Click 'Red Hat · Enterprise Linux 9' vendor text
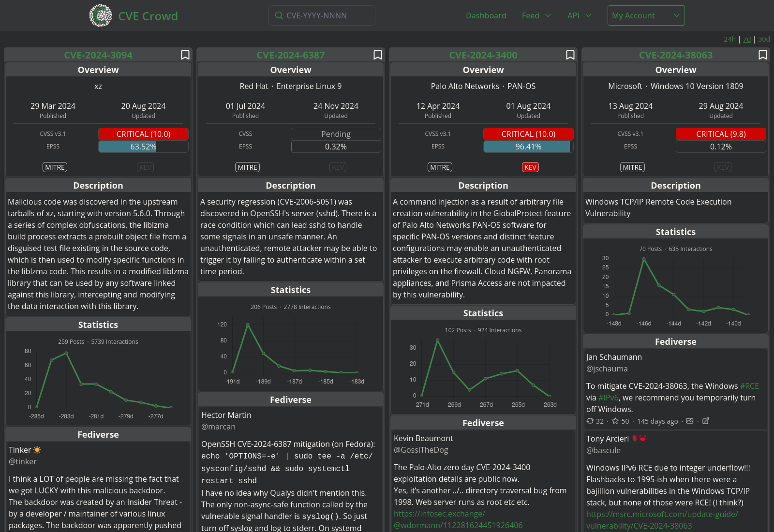This screenshot has height=532, width=774. (x=291, y=86)
